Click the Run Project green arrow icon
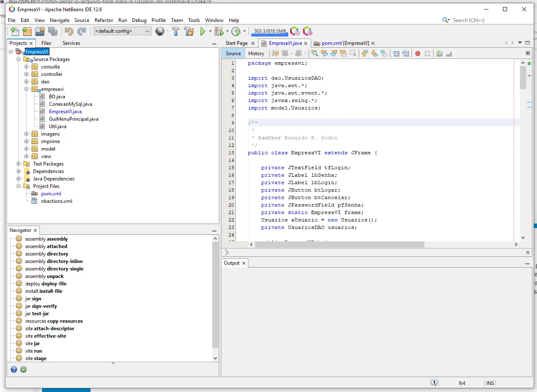Image resolution: width=537 pixels, height=392 pixels. click(203, 31)
